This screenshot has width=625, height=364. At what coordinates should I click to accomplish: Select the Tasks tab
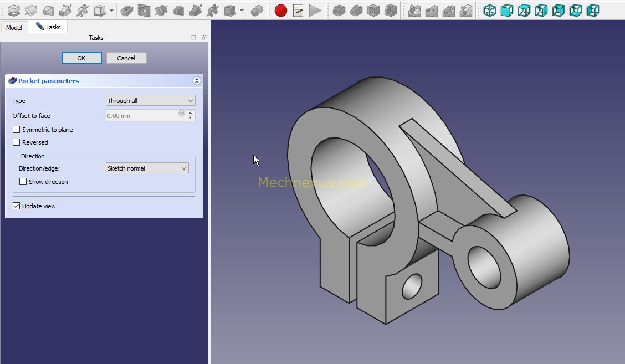click(x=48, y=27)
